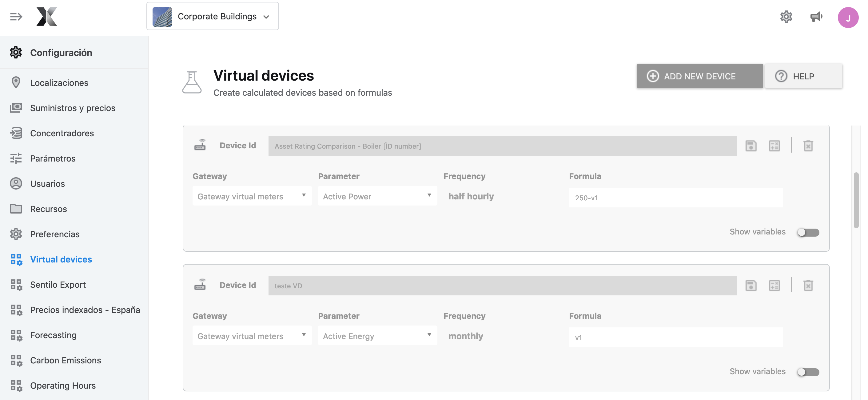The image size is (868, 400).
Task: Toggle Show variables for Asset Rating device
Action: [808, 233]
